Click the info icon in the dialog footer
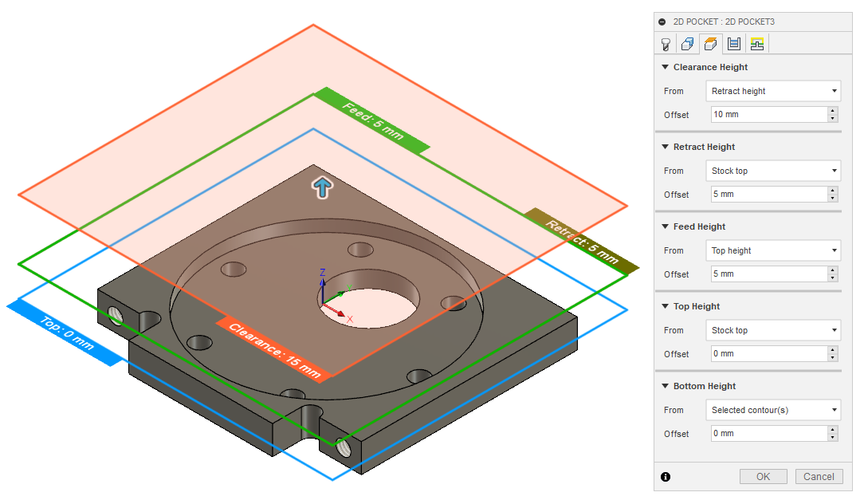868x504 pixels. [666, 476]
